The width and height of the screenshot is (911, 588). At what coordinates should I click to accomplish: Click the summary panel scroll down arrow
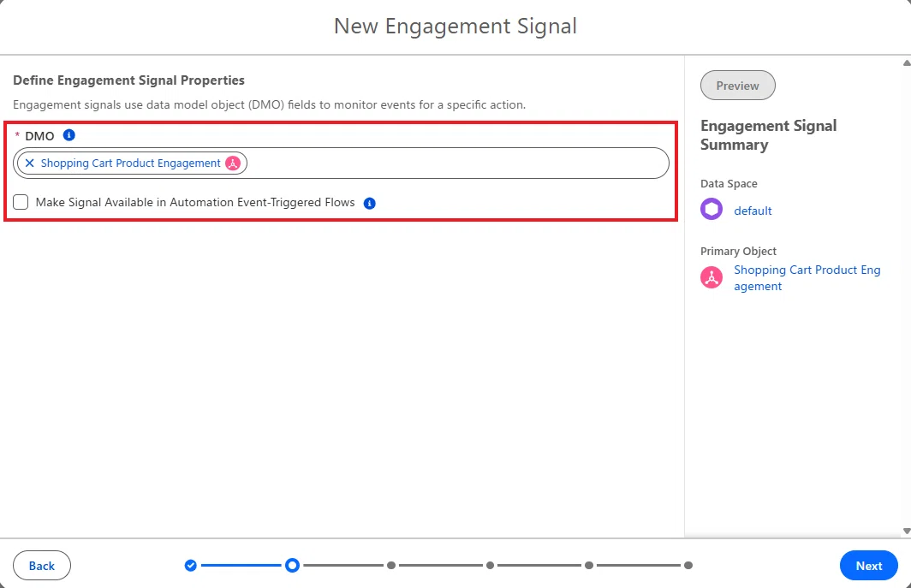pos(907,531)
